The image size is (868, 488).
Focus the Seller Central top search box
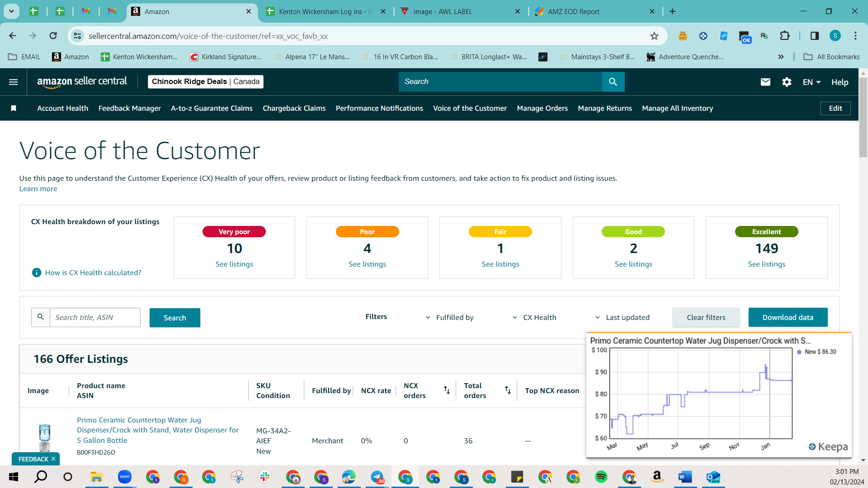(500, 82)
